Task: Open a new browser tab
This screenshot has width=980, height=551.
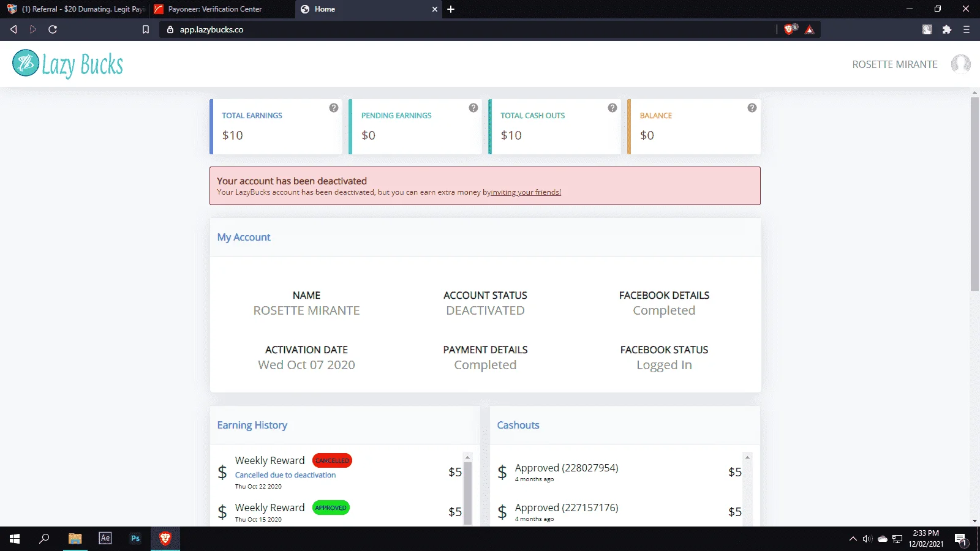Action: coord(451,9)
